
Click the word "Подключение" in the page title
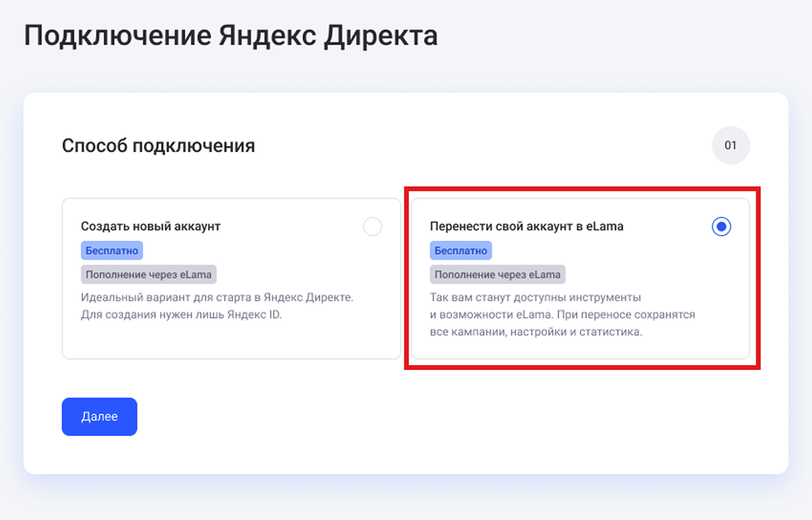(x=118, y=35)
